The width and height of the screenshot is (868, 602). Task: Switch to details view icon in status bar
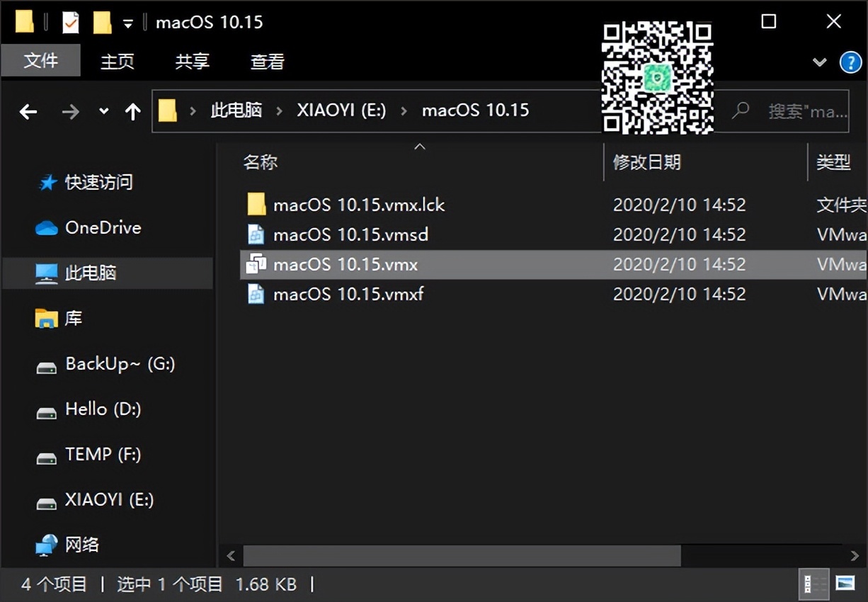click(x=814, y=584)
